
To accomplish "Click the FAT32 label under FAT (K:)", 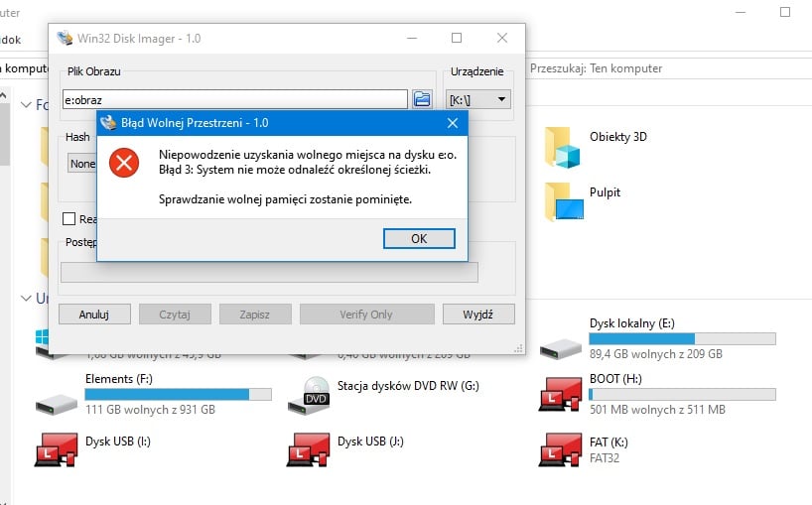I will 605,458.
